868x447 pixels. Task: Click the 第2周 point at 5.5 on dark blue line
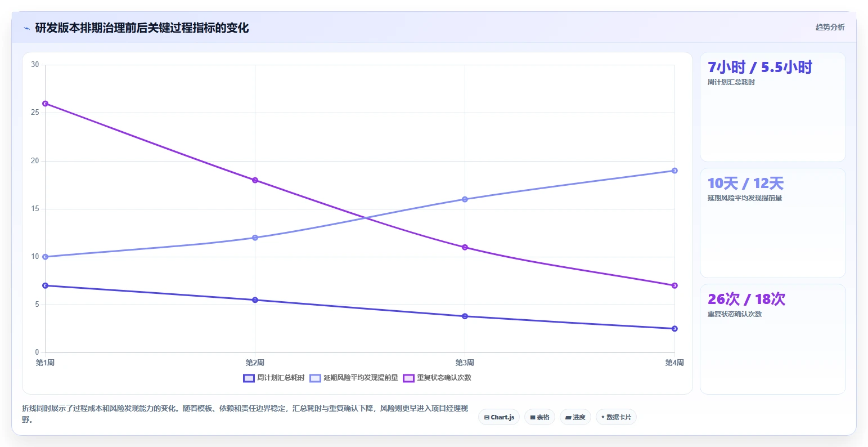coord(255,300)
